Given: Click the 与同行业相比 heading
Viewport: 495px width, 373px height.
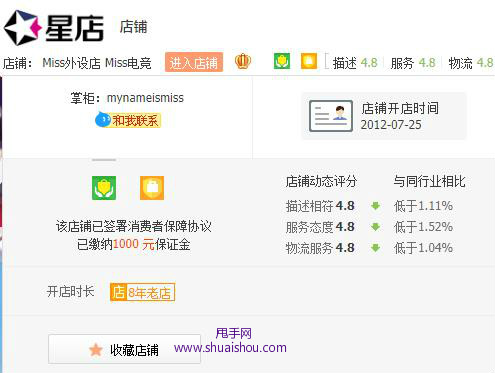Looking at the screenshot, I should pyautogui.click(x=429, y=181).
